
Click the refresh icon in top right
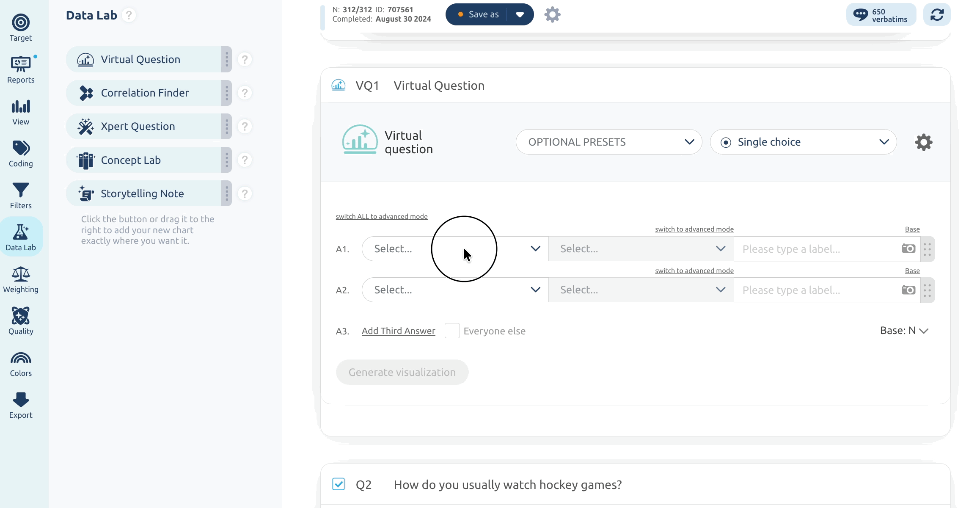(x=937, y=15)
